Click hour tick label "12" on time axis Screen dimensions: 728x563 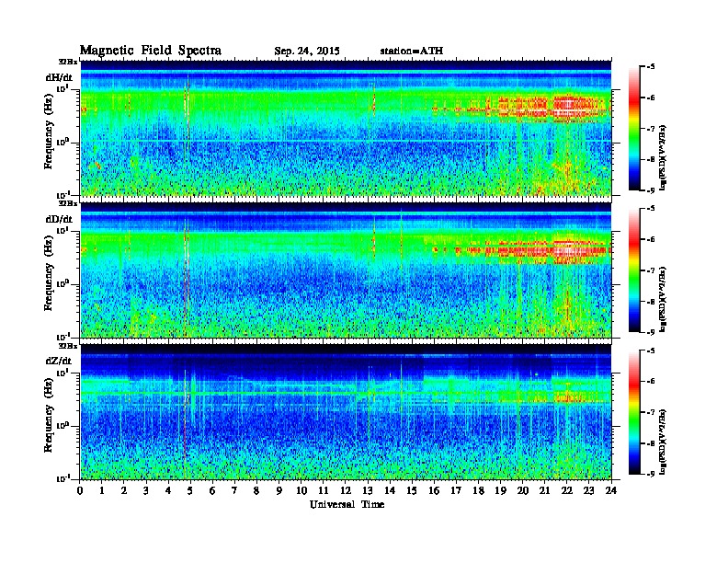[x=346, y=490]
